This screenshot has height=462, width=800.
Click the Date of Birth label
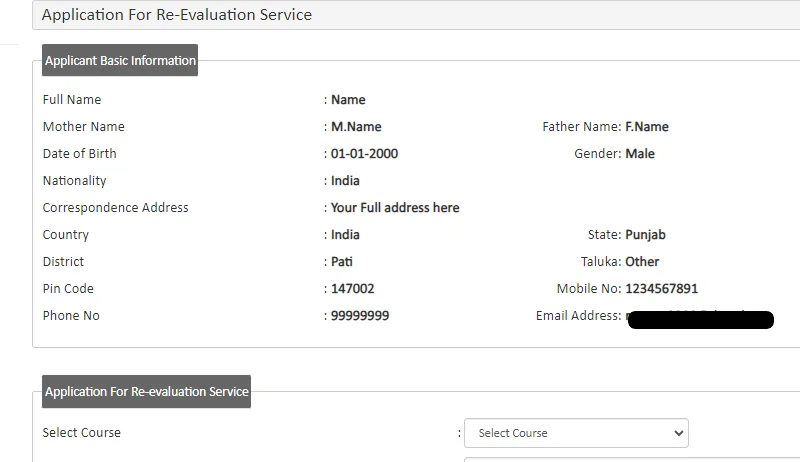tap(80, 153)
